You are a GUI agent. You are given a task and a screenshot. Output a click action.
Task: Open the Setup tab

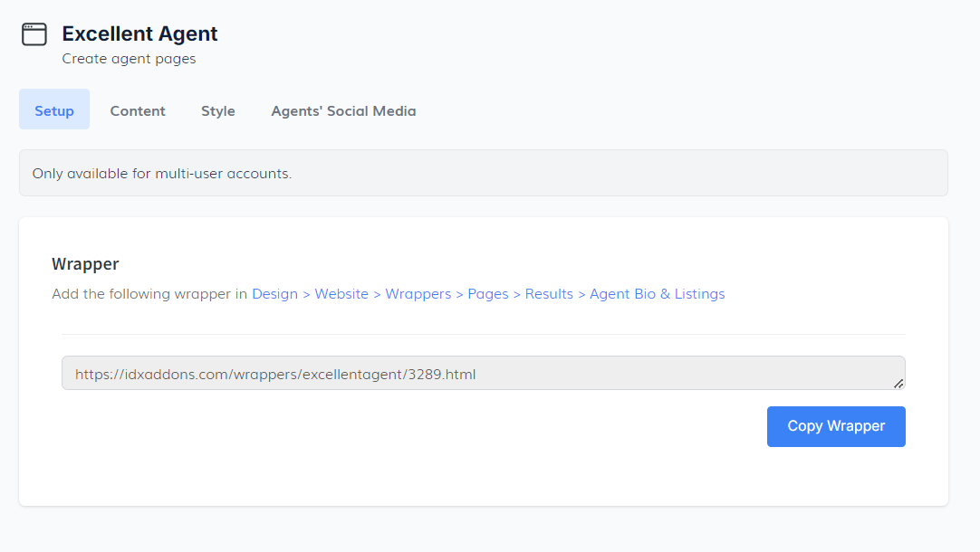[x=54, y=109]
